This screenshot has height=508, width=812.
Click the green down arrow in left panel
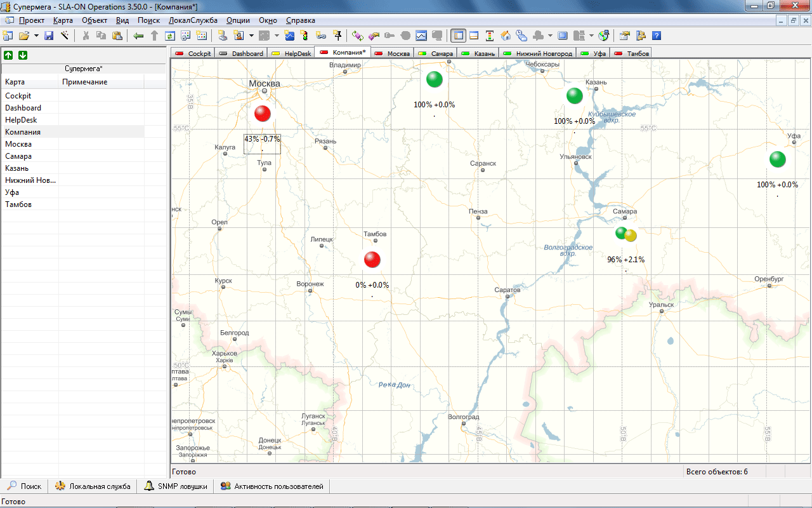pos(23,55)
